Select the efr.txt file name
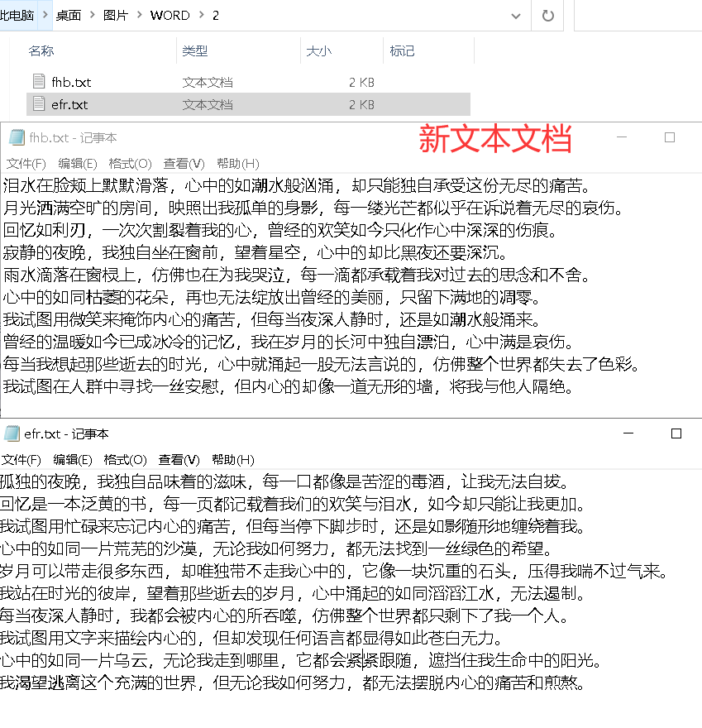The image size is (702, 728). tap(69, 104)
